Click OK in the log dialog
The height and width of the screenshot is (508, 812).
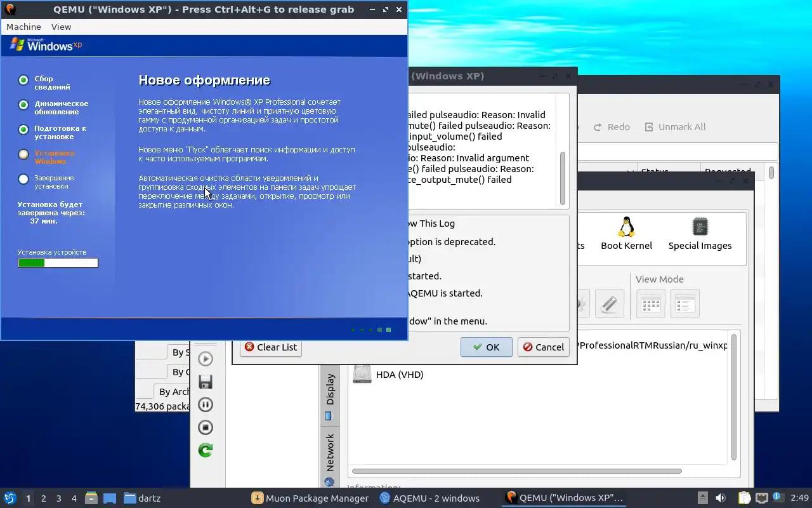(x=486, y=347)
